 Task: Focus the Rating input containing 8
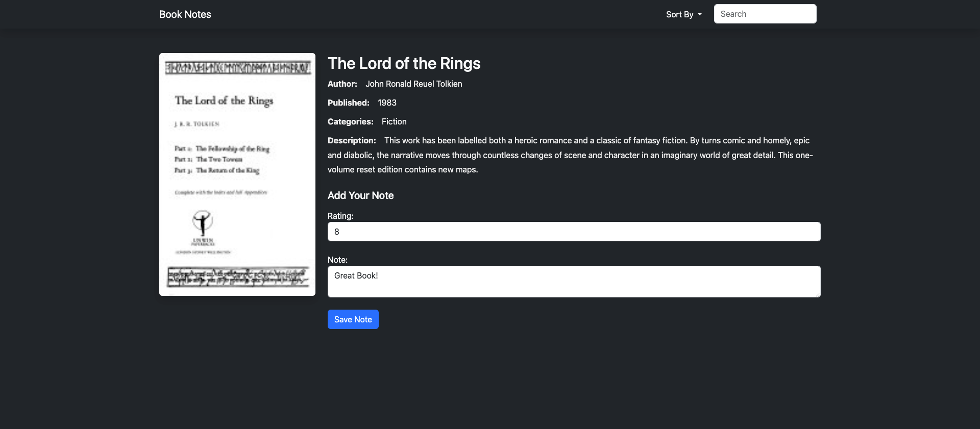coord(574,232)
